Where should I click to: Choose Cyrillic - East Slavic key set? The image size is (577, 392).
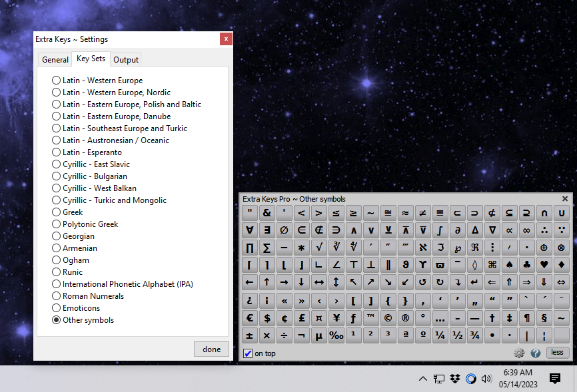click(91, 164)
